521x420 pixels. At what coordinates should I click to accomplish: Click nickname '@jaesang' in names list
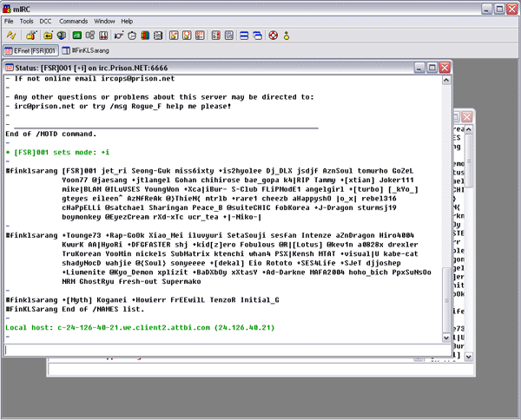109,180
